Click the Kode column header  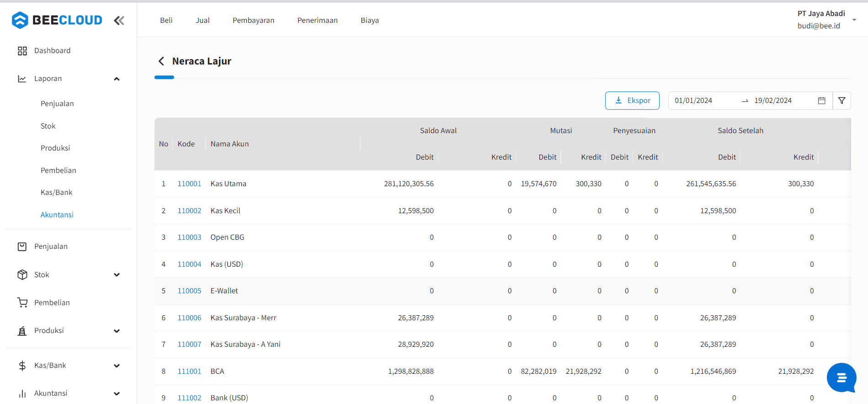point(186,144)
